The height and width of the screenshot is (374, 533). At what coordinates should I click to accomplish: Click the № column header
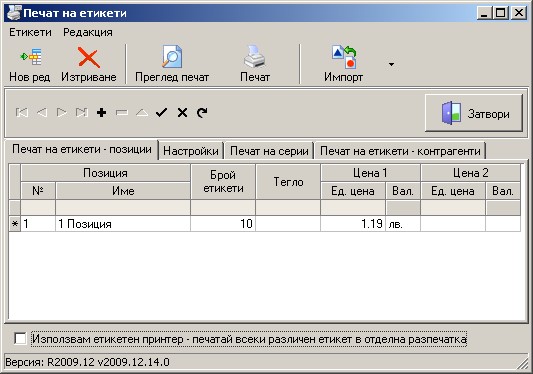click(38, 191)
